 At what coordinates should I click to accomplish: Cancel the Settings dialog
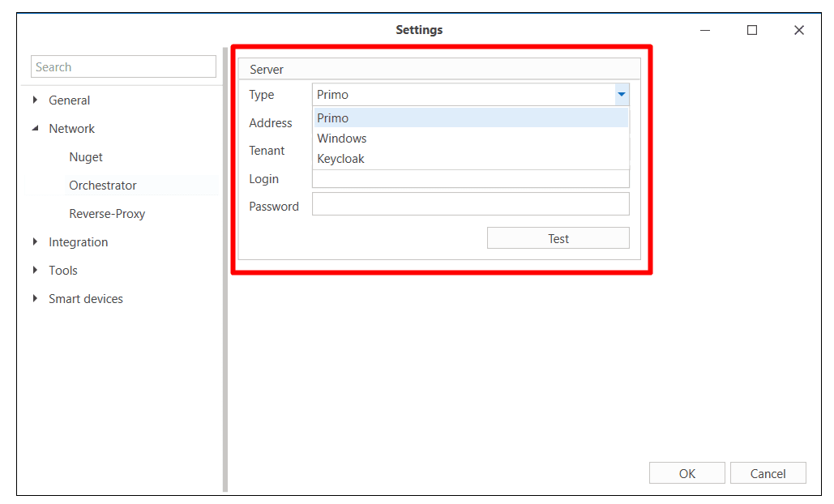pyautogui.click(x=768, y=473)
